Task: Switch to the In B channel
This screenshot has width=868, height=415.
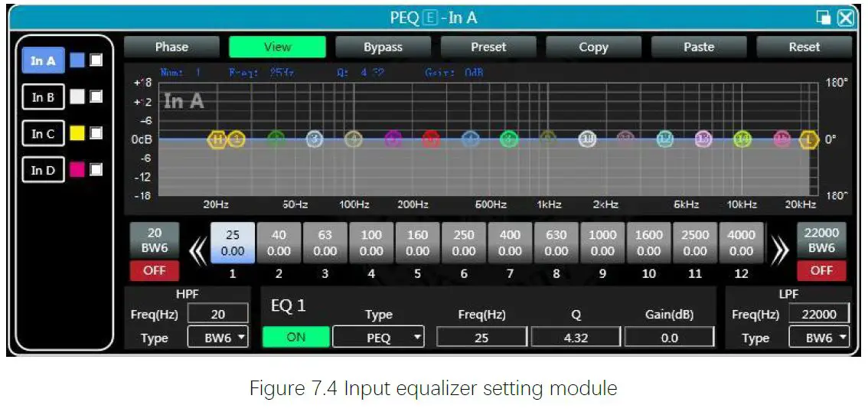Action: click(x=43, y=97)
